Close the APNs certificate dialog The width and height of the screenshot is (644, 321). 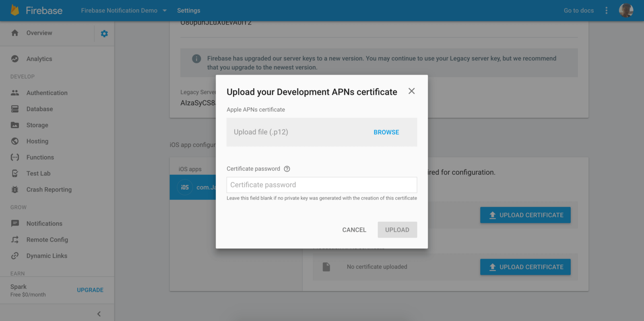[x=411, y=91]
